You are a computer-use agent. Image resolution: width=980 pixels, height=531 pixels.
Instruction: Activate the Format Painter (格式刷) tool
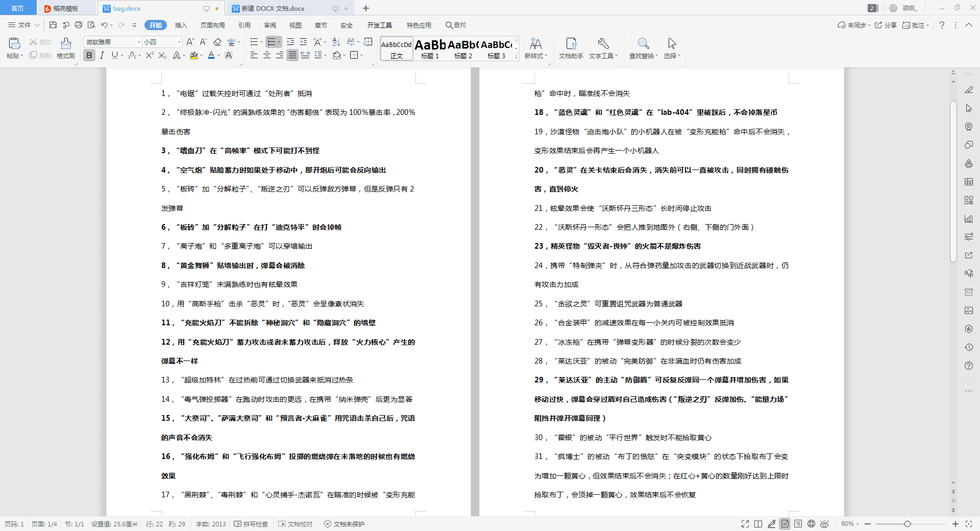point(66,49)
